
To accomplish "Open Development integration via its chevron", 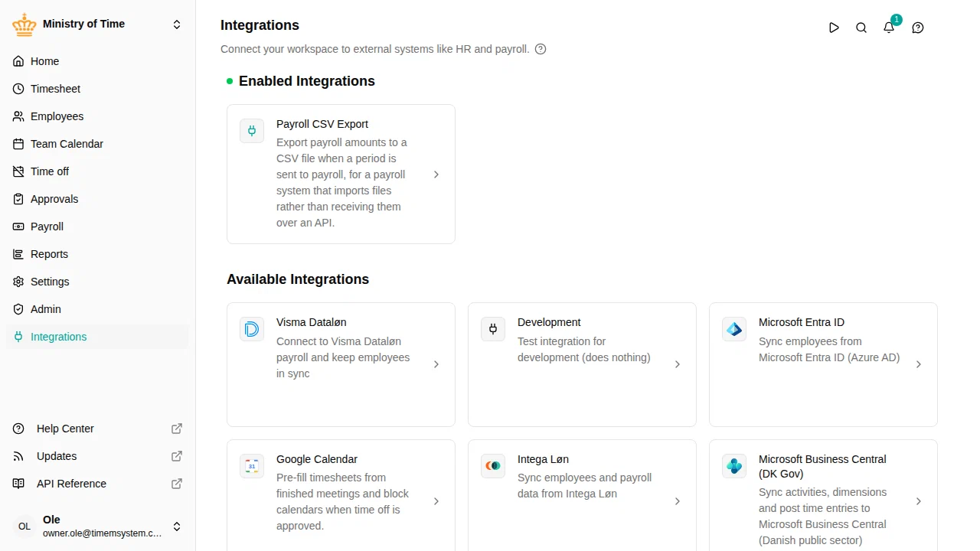I will tap(678, 364).
